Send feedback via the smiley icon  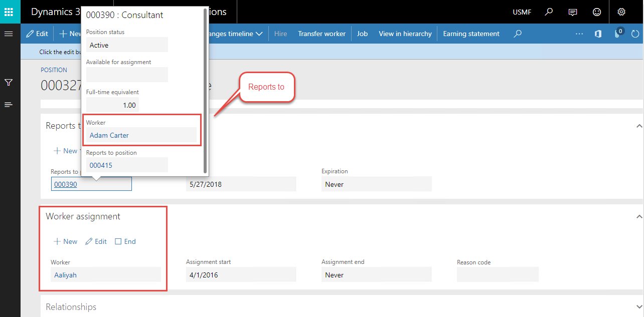tap(596, 12)
